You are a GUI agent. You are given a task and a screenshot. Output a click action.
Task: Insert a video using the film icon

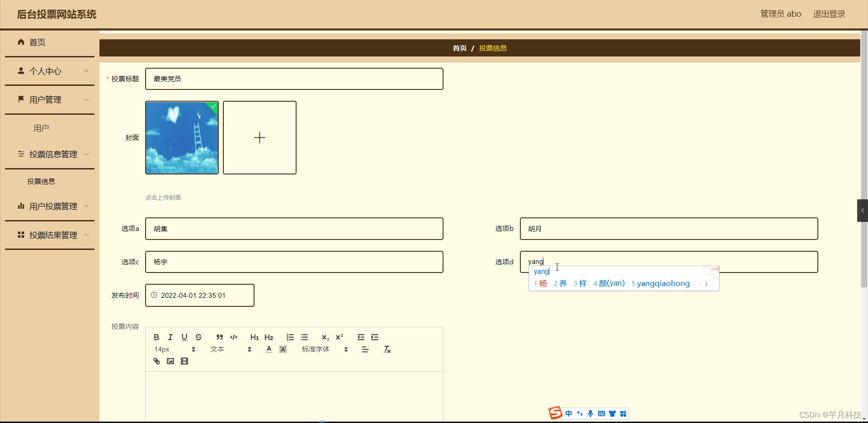pyautogui.click(x=184, y=361)
